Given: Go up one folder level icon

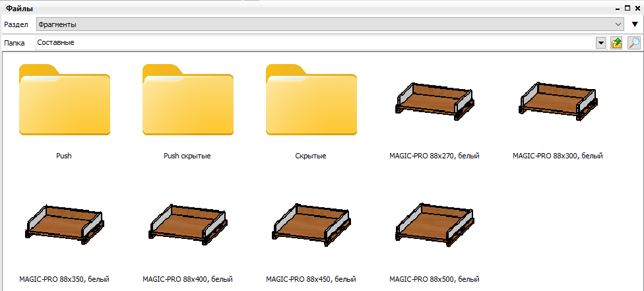Looking at the screenshot, I should (x=616, y=43).
